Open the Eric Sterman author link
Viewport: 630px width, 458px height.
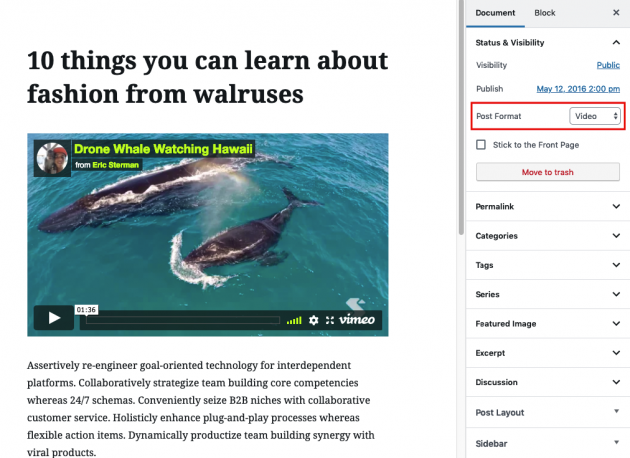click(x=115, y=165)
